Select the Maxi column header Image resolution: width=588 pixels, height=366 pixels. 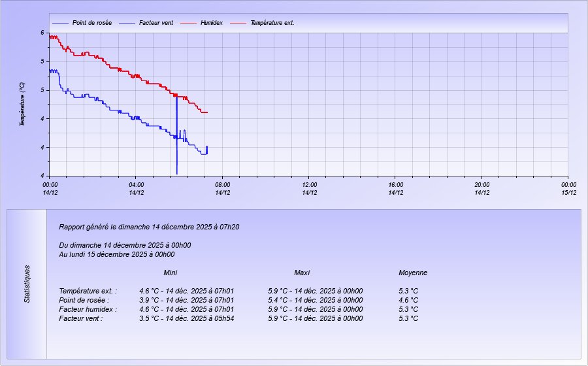point(302,273)
